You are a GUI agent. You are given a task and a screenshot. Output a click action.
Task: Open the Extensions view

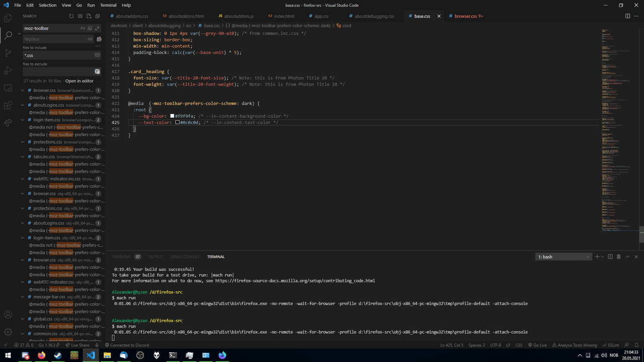8,106
